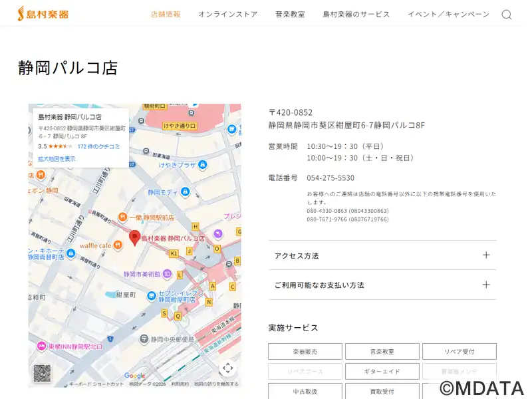The height and width of the screenshot is (399, 532).
Task: Toggle the map fullscreen control icon
Action: point(227,368)
